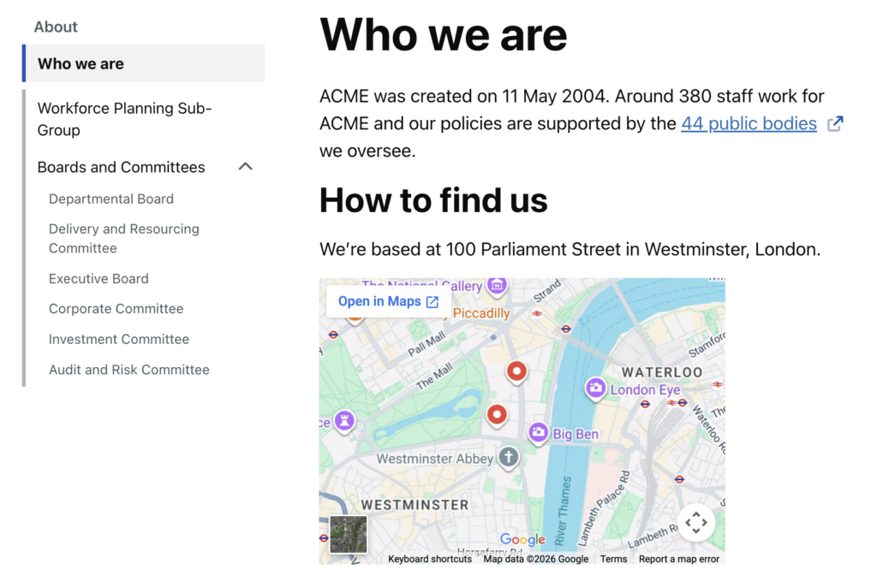Image resolution: width=877 pixels, height=588 pixels.
Task: Open Keyboard shortcuts on the map
Action: coord(430,559)
